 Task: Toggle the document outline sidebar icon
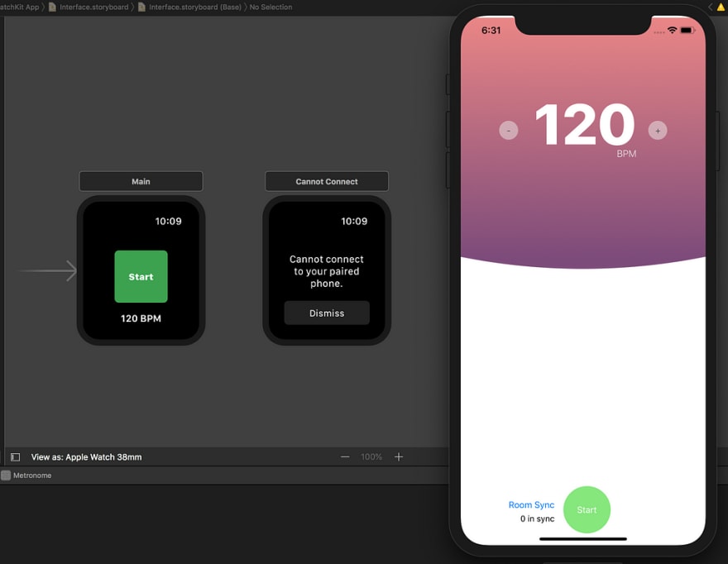(x=16, y=457)
